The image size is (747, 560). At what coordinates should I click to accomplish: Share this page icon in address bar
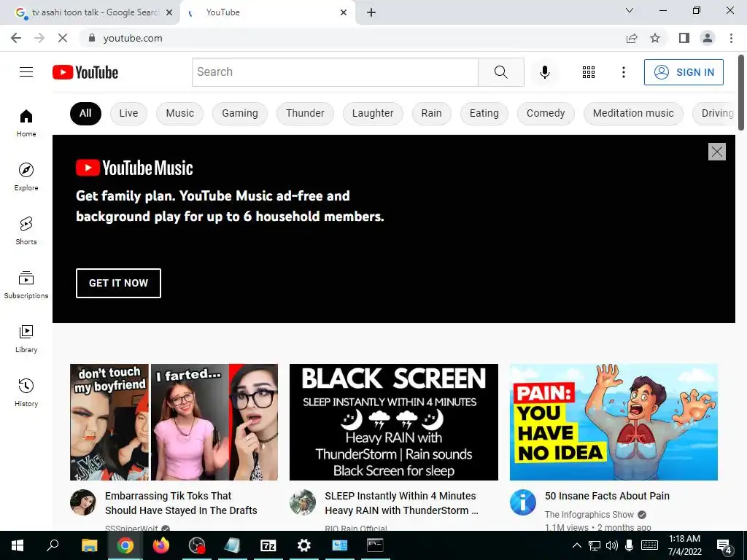(632, 38)
